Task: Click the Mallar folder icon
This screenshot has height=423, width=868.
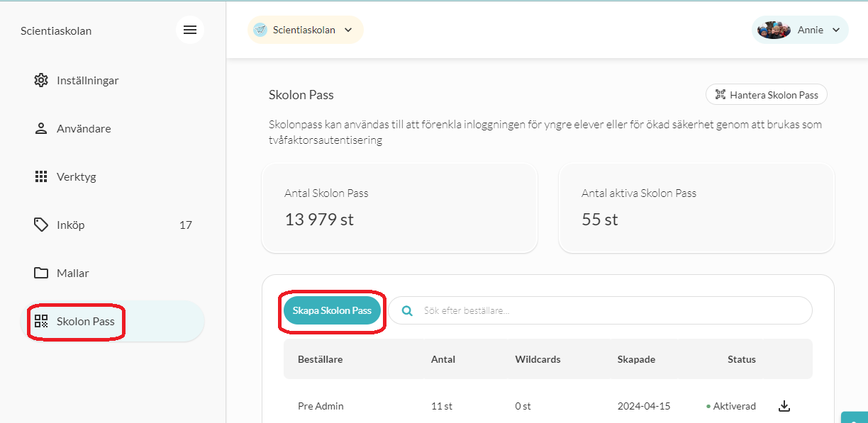Action: 41,273
